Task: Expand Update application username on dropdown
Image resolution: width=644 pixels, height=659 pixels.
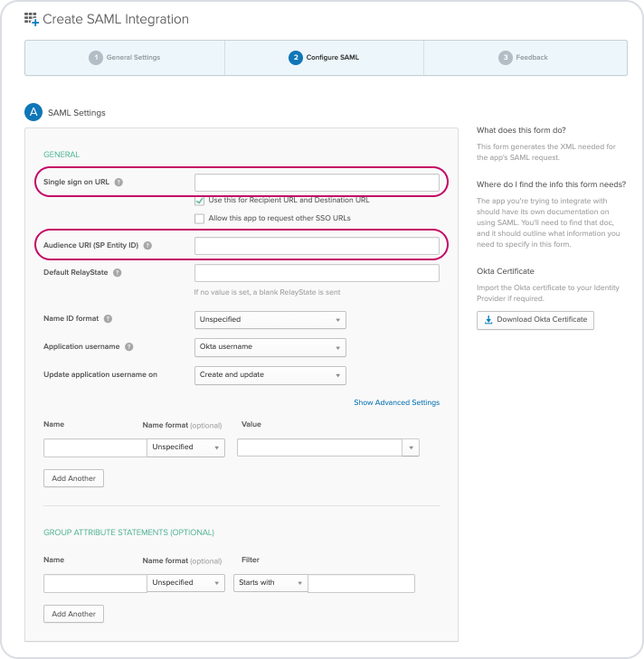Action: [x=270, y=374]
